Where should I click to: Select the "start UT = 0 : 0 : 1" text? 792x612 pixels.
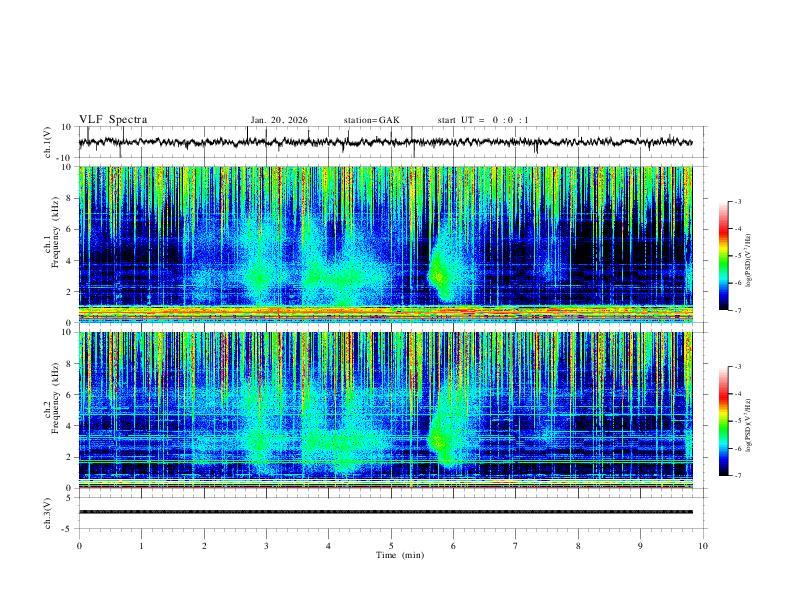(483, 120)
